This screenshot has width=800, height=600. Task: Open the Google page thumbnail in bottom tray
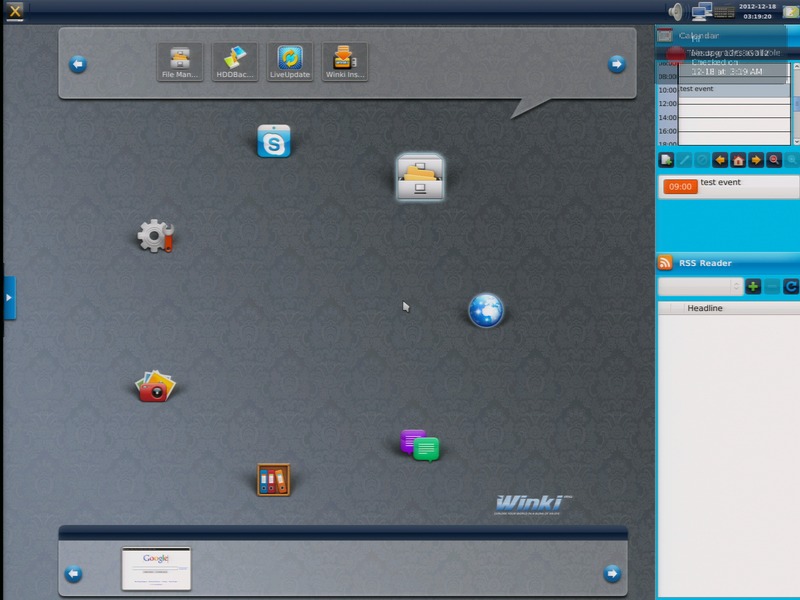click(x=156, y=568)
